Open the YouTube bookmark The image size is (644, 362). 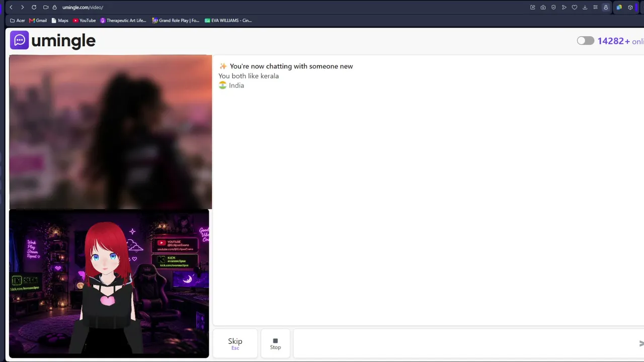coord(85,21)
